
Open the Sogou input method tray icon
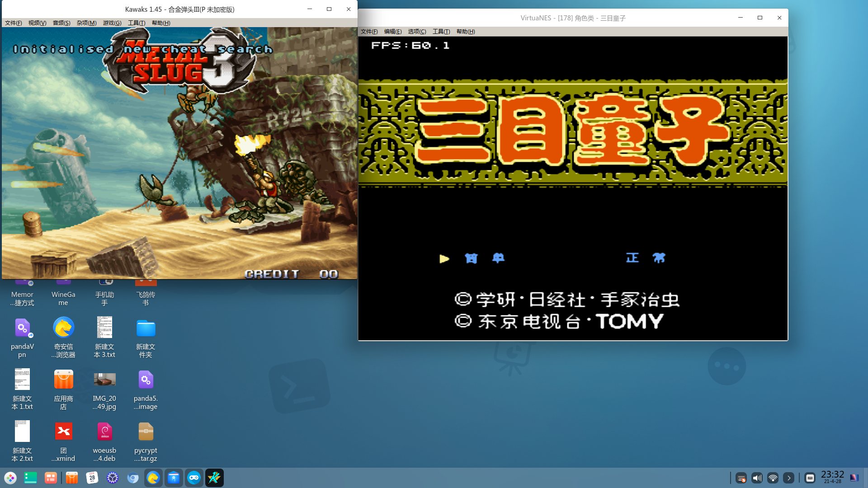tap(741, 478)
